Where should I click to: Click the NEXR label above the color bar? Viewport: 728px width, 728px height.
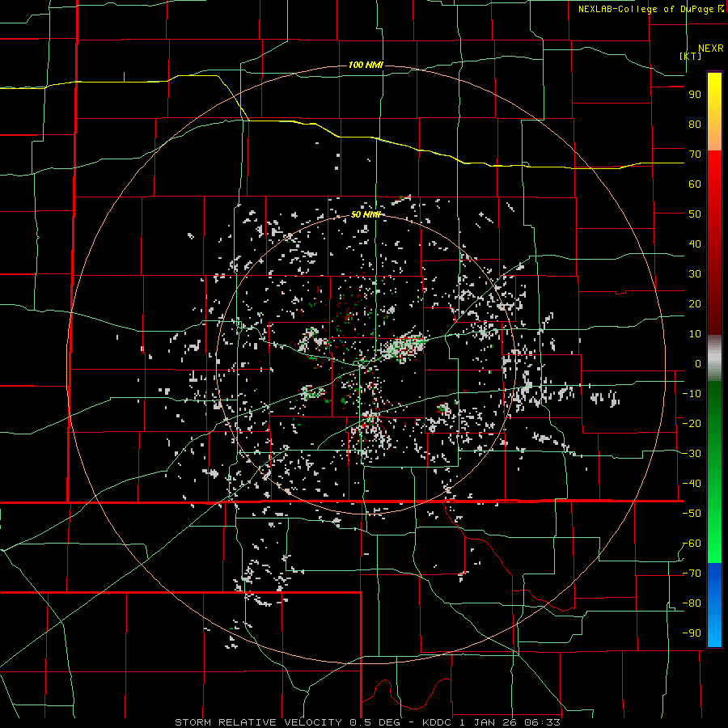(711, 49)
